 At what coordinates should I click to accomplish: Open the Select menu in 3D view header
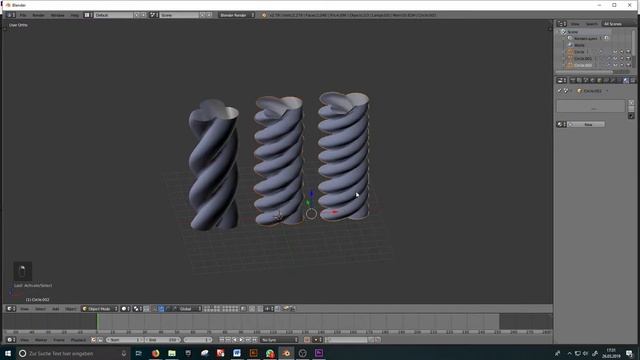[40, 309]
